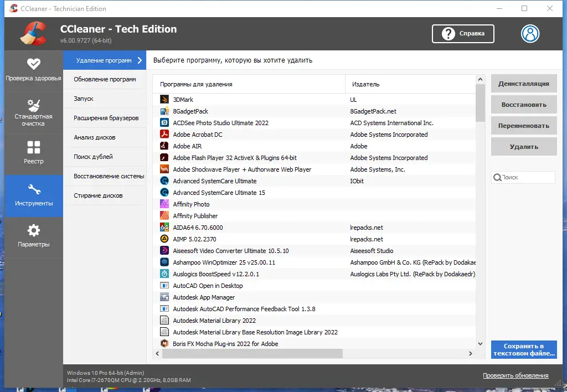Click Проверить обновления link
This screenshot has width=567, height=392.
coord(516,375)
